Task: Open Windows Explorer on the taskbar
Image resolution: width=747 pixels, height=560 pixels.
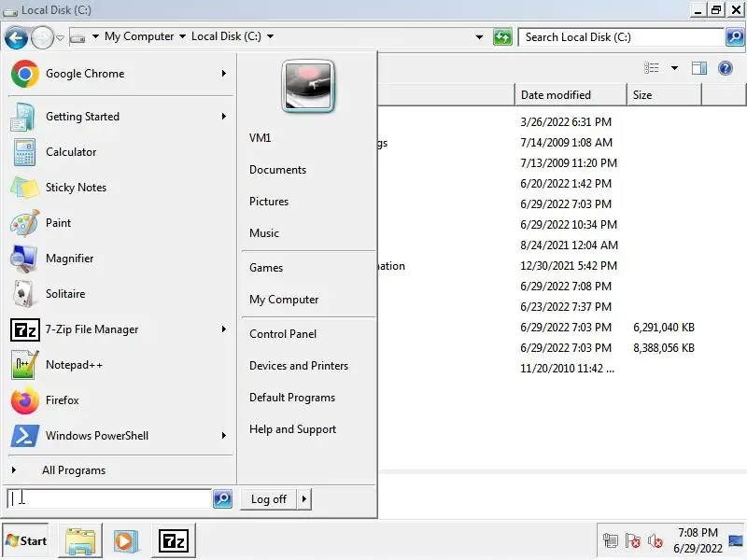Action: [80, 541]
